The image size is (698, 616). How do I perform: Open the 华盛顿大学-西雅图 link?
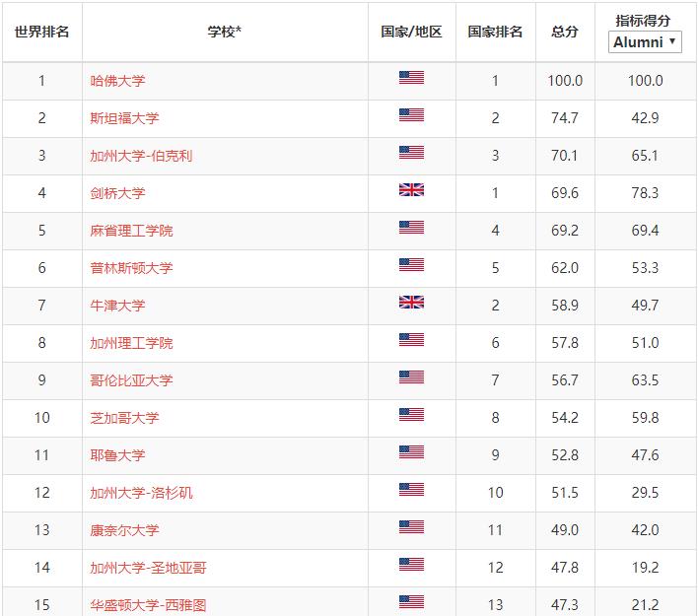(x=148, y=605)
